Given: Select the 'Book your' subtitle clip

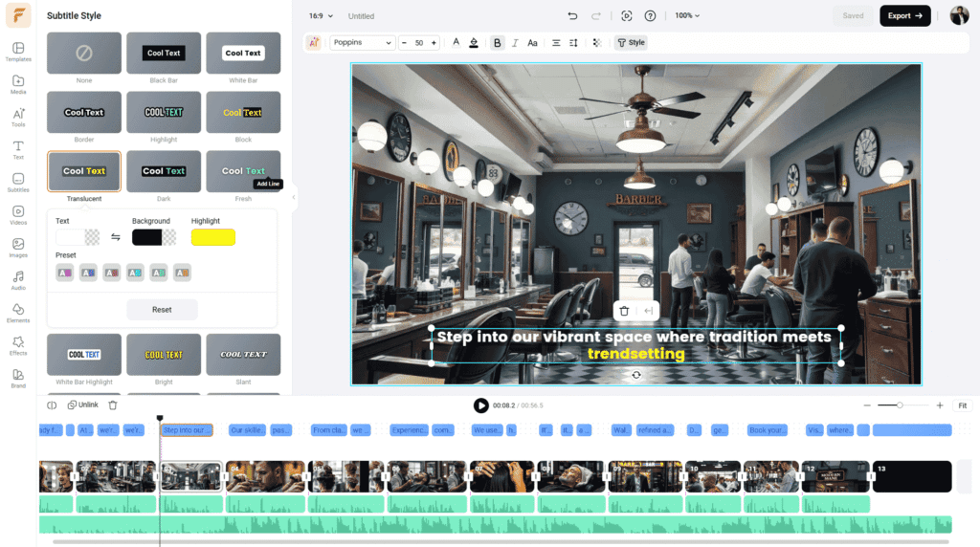Looking at the screenshot, I should point(768,430).
